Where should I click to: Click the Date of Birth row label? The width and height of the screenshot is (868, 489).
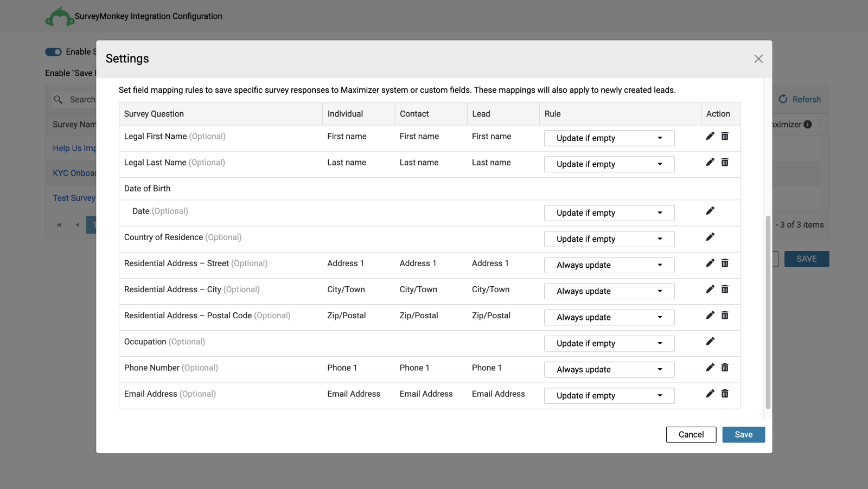click(x=147, y=189)
